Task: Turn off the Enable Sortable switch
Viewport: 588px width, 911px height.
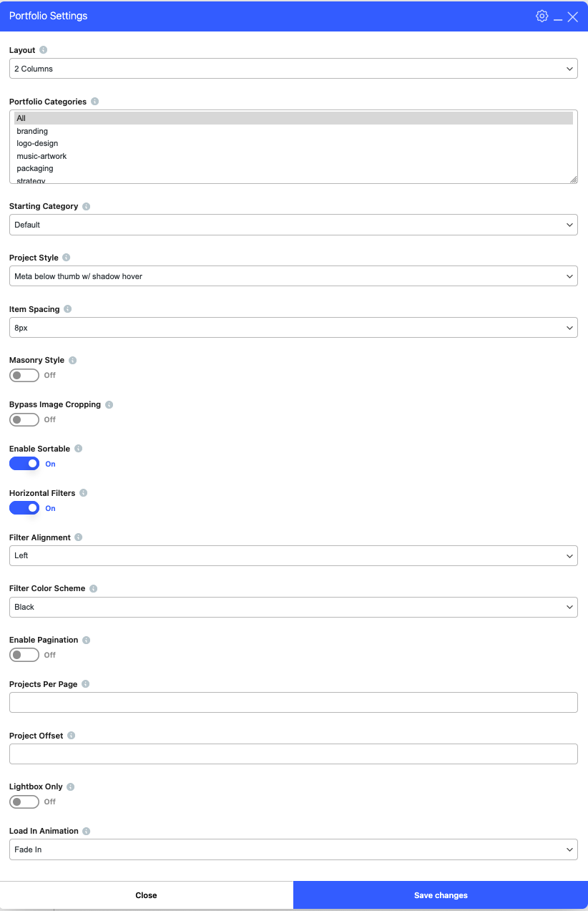Action: point(24,464)
